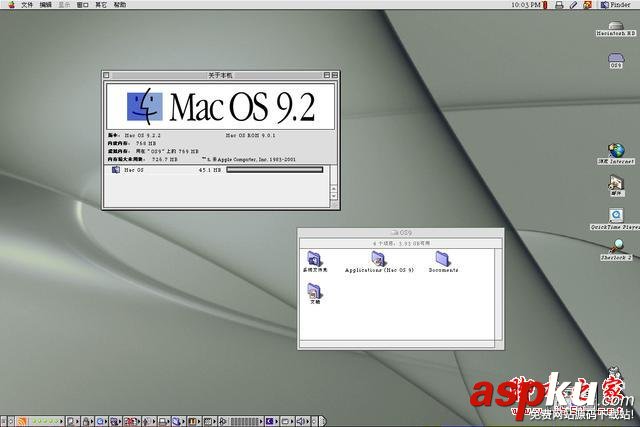The width and height of the screenshot is (640, 427).
Task: Click the items and available space status text
Action: coord(401,243)
